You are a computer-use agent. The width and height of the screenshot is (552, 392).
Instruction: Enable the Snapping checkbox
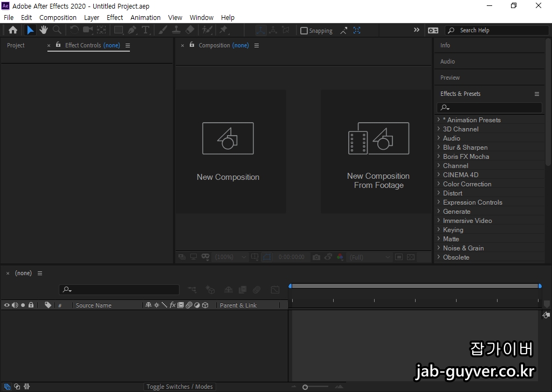[x=304, y=31]
